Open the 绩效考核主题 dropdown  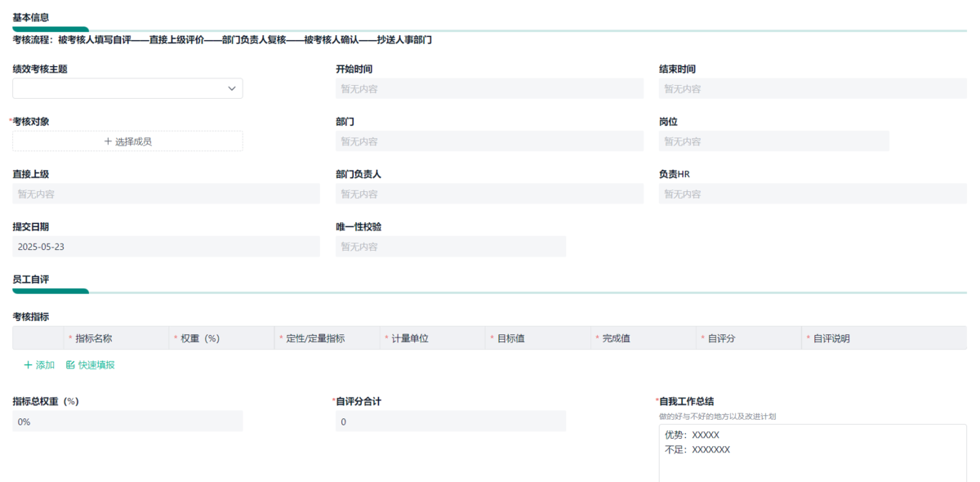tap(127, 88)
